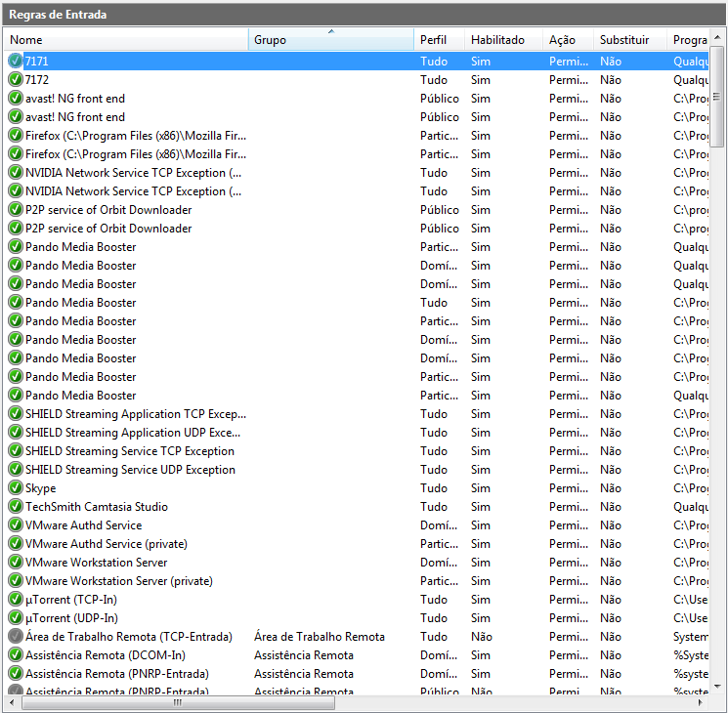This screenshot has height=713, width=728.
Task: Click the gray disabled icon of Área de Trabalho Remota (TCP-Entrada)
Action: point(16,637)
